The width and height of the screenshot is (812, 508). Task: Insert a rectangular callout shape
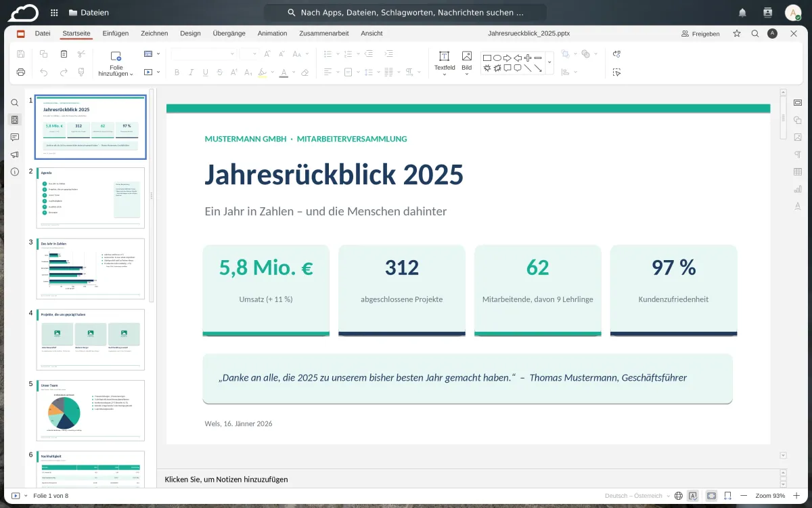click(x=507, y=68)
